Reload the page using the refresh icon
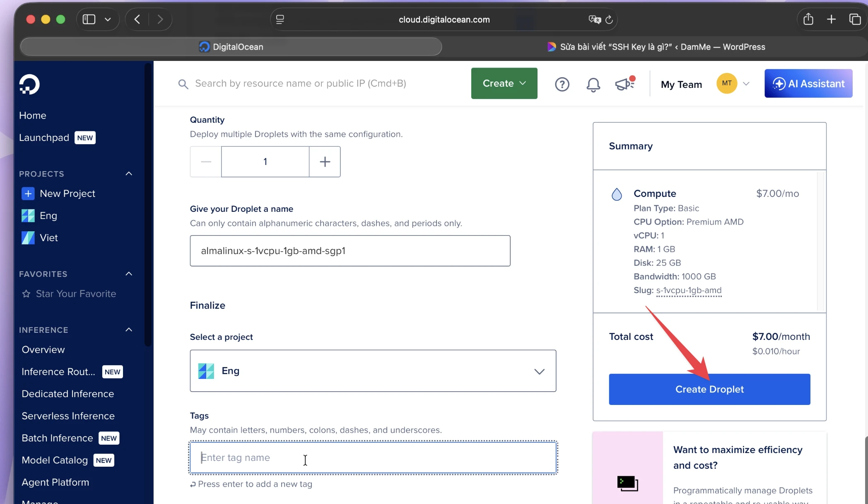This screenshot has width=868, height=504. pyautogui.click(x=609, y=19)
